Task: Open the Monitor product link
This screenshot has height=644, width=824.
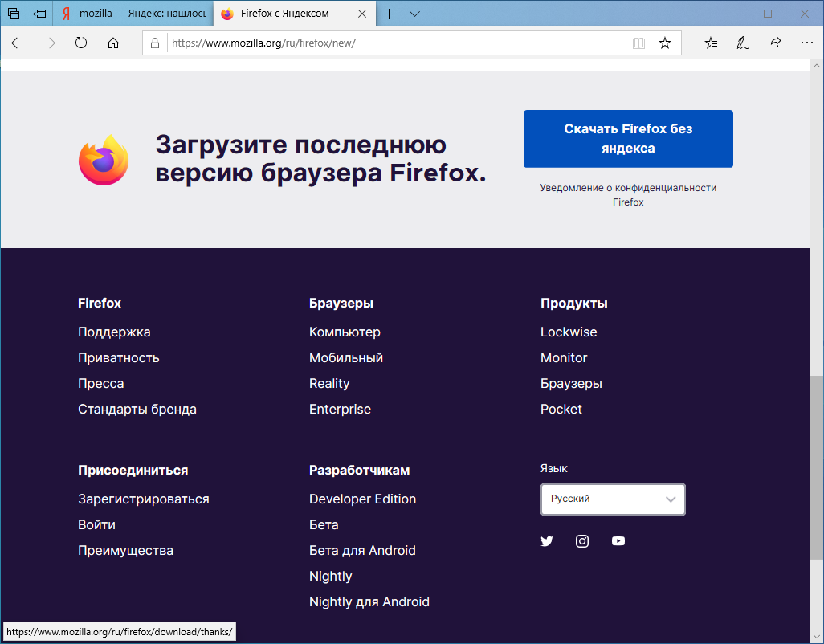Action: (x=564, y=357)
